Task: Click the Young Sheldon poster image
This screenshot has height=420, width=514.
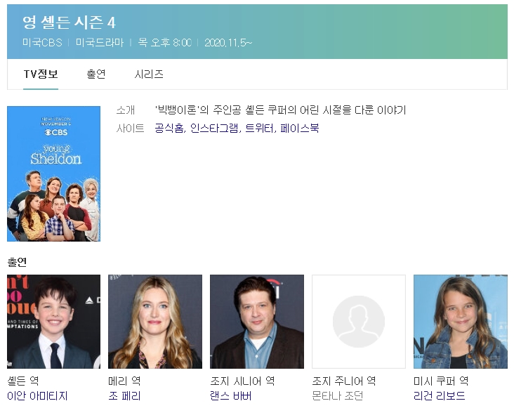Action: [54, 173]
